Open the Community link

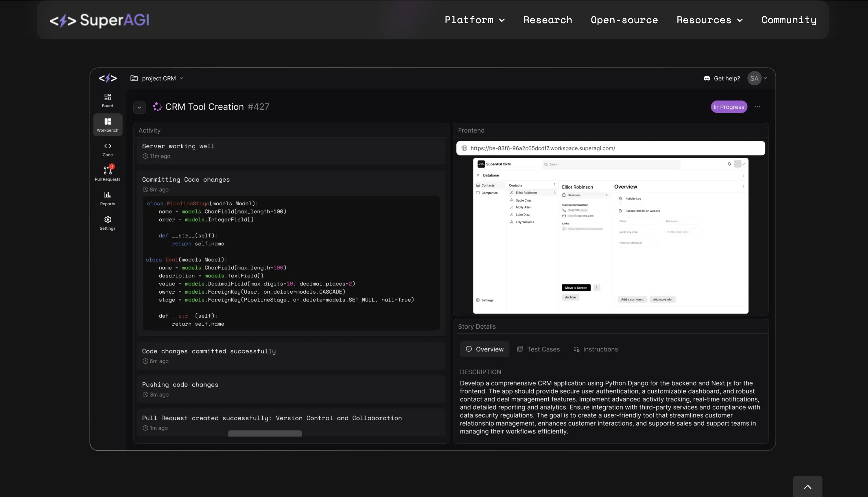coord(789,20)
